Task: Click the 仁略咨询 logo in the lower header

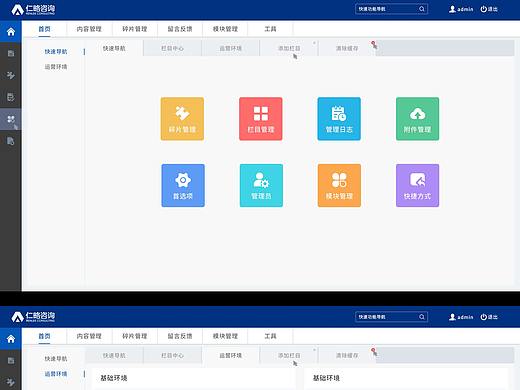Action: (x=33, y=317)
